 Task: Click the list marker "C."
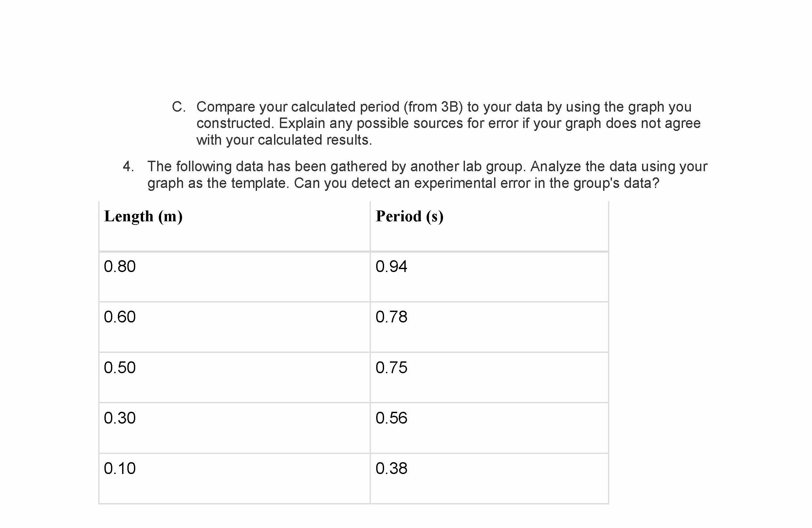[x=179, y=107]
